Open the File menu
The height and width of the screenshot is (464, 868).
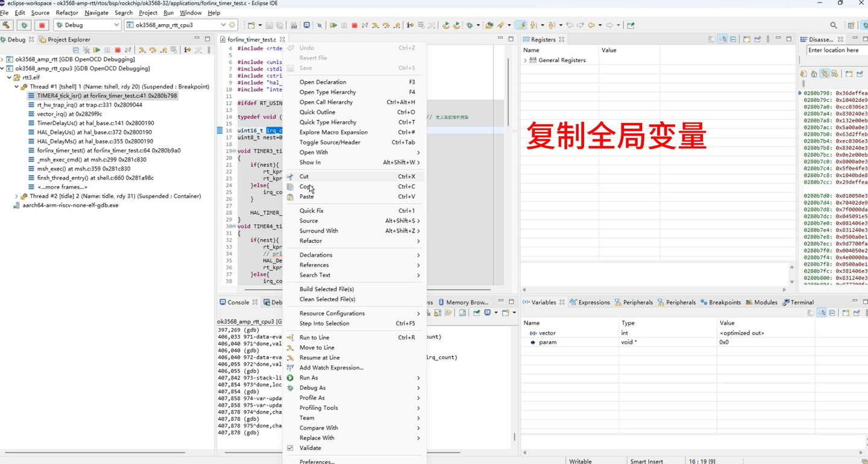[4, 13]
